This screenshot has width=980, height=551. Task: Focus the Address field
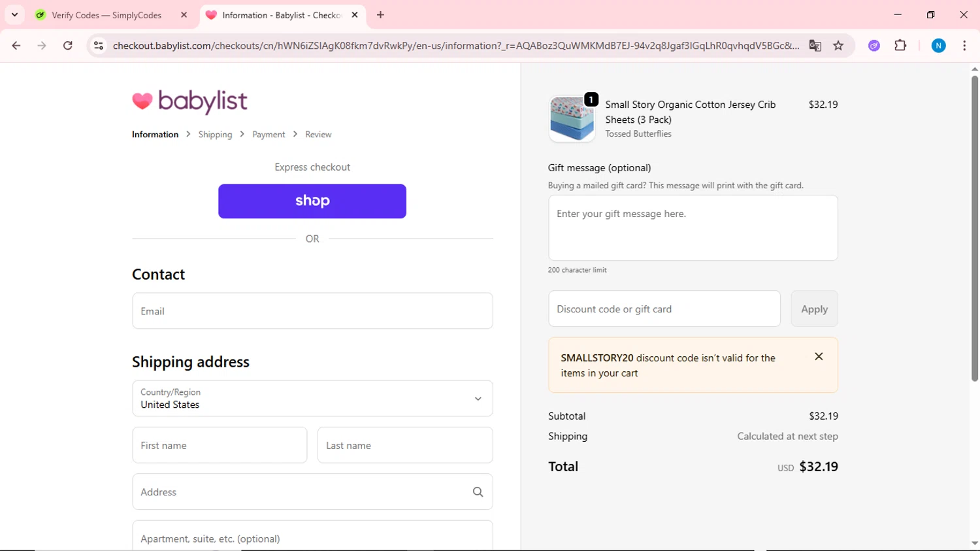(312, 492)
